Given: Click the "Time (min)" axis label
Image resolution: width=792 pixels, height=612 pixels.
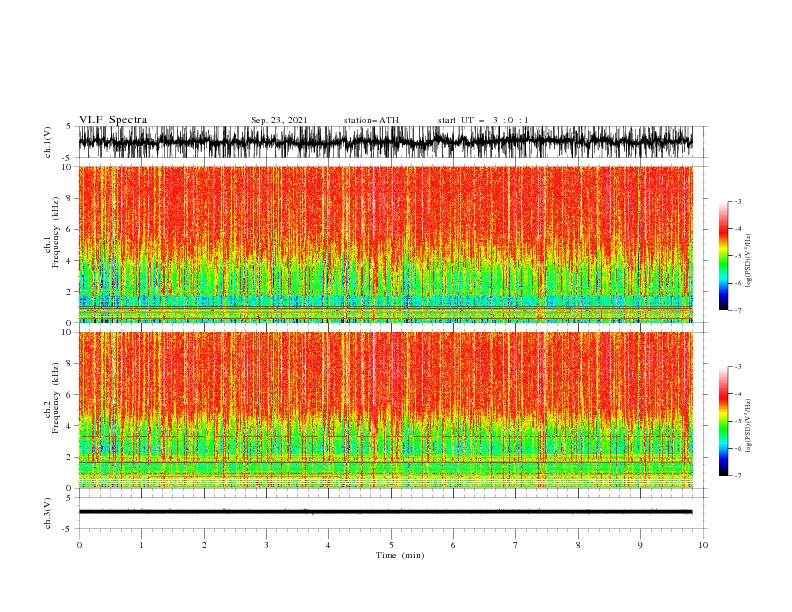Looking at the screenshot, I should click(400, 555).
